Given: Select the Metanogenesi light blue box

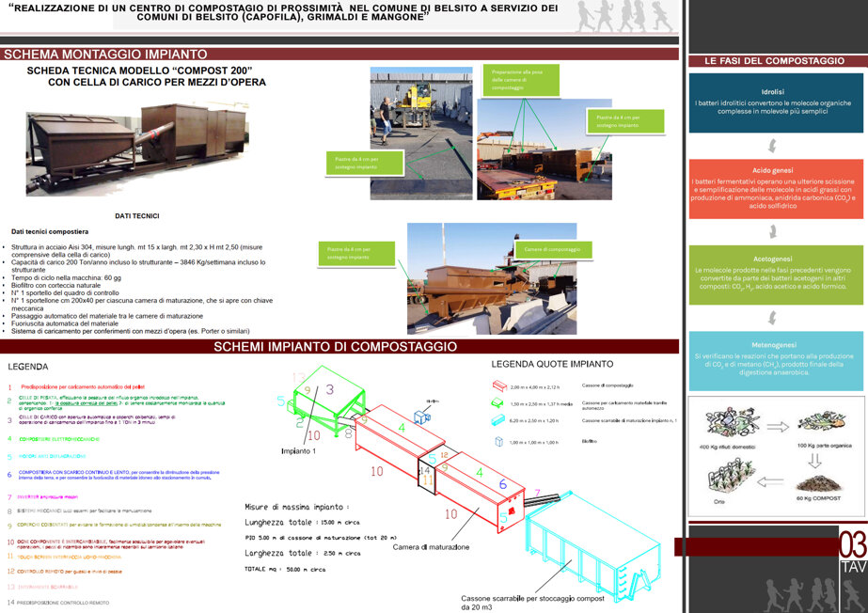Looking at the screenshot, I should 776,361.
